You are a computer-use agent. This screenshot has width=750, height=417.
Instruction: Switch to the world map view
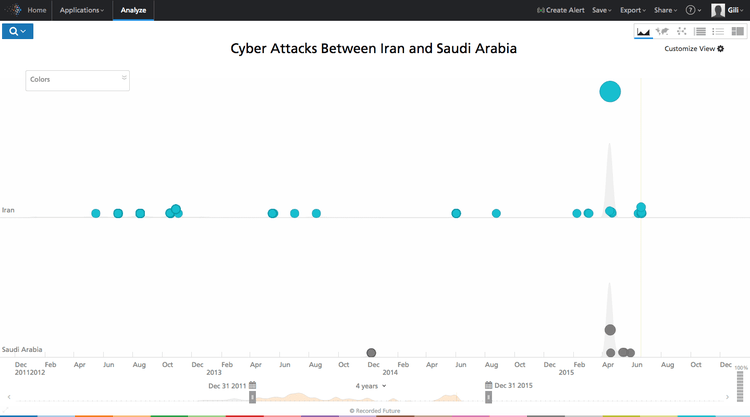click(662, 32)
